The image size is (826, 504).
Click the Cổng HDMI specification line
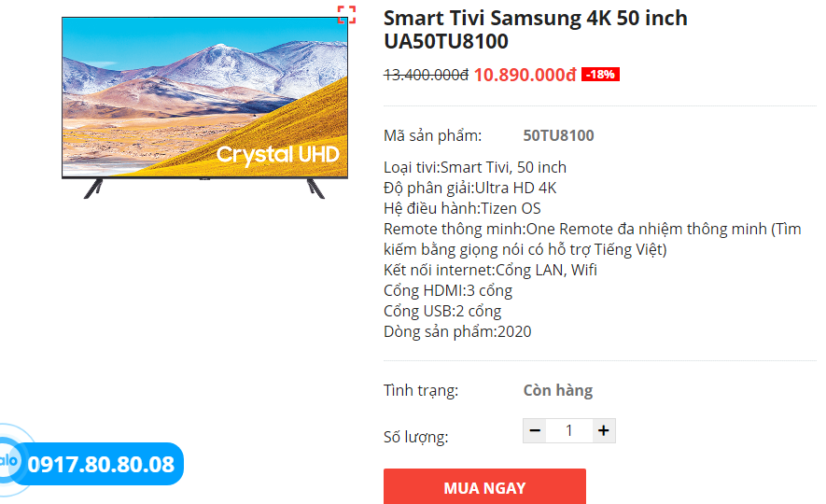448,290
